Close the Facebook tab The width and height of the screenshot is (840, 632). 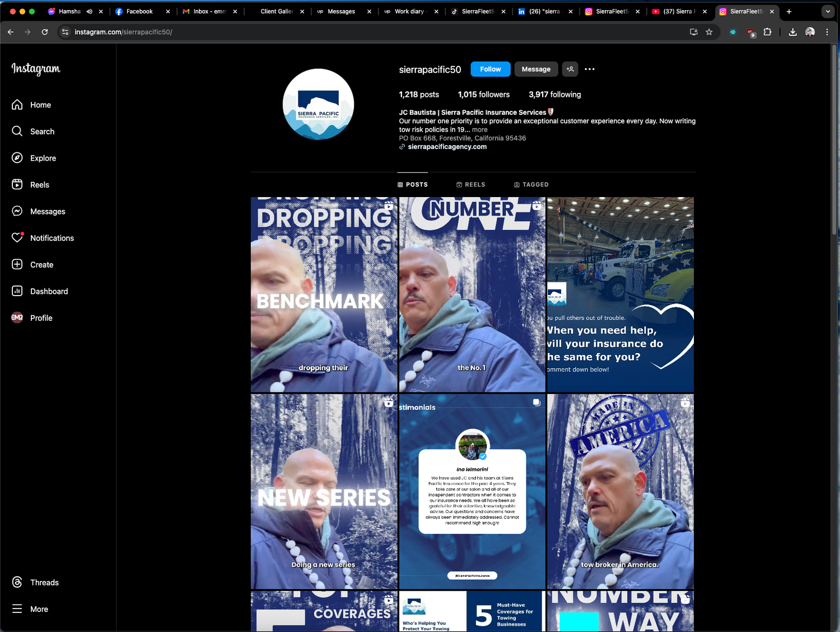[x=167, y=11]
